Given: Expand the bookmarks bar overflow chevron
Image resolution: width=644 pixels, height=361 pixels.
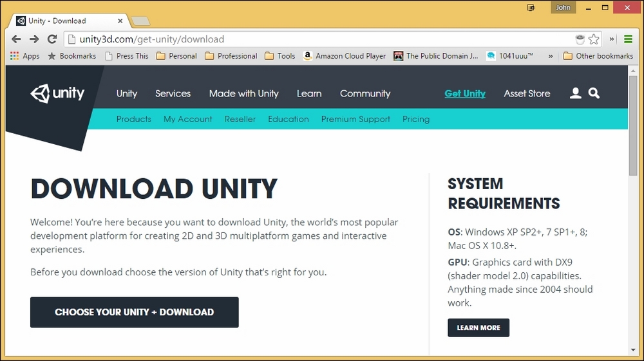Looking at the screenshot, I should [x=551, y=56].
